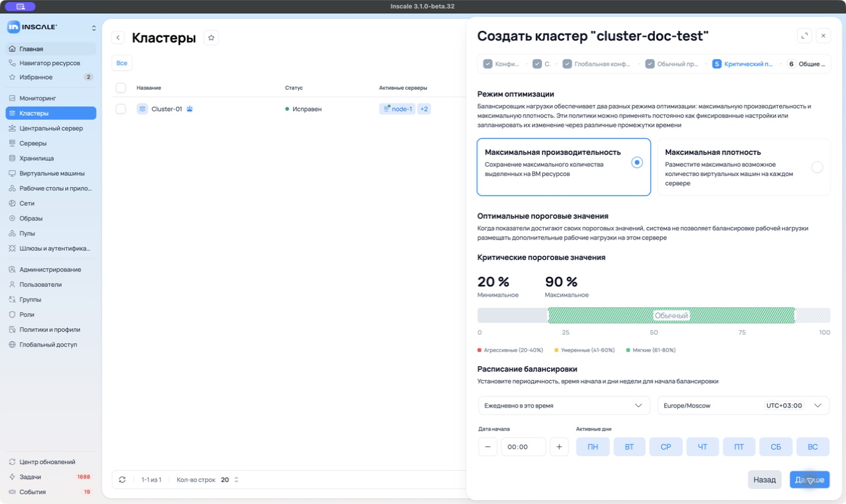This screenshot has width=846, height=504.
Task: Expand the create cluster panel to fullscreen
Action: (804, 36)
